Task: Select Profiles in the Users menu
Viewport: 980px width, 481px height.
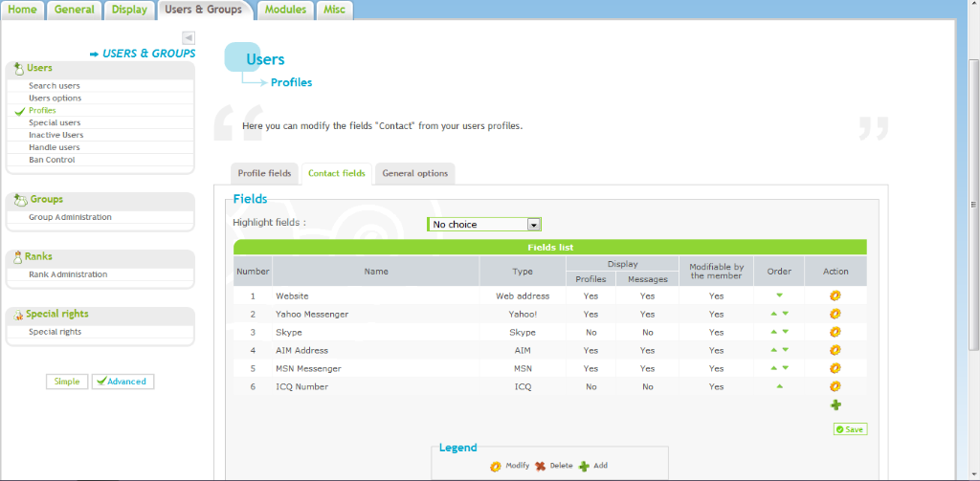Action: coord(42,111)
